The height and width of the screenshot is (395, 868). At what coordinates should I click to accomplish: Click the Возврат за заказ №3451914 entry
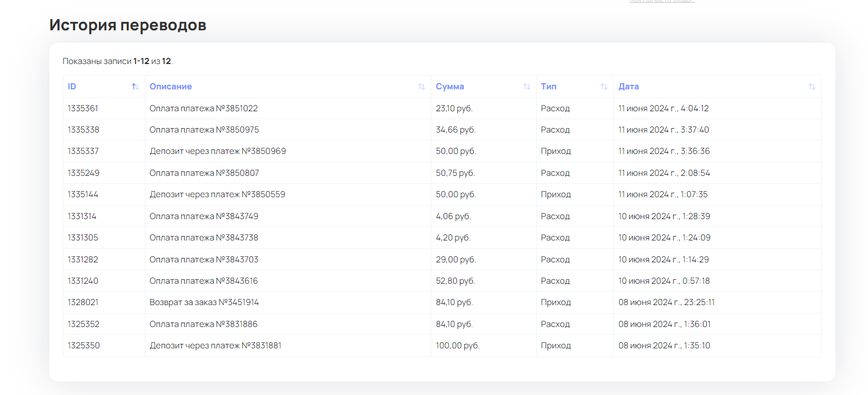[204, 302]
